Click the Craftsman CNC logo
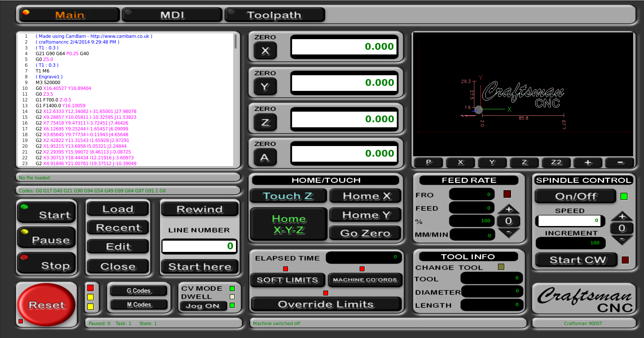The width and height of the screenshot is (644, 338). (x=584, y=299)
